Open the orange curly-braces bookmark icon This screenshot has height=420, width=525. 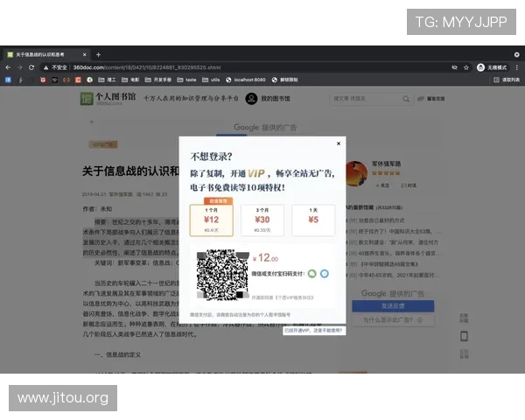66,80
